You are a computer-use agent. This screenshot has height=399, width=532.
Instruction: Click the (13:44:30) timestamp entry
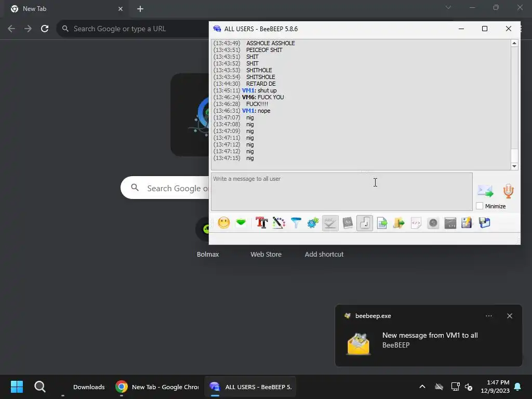click(227, 84)
